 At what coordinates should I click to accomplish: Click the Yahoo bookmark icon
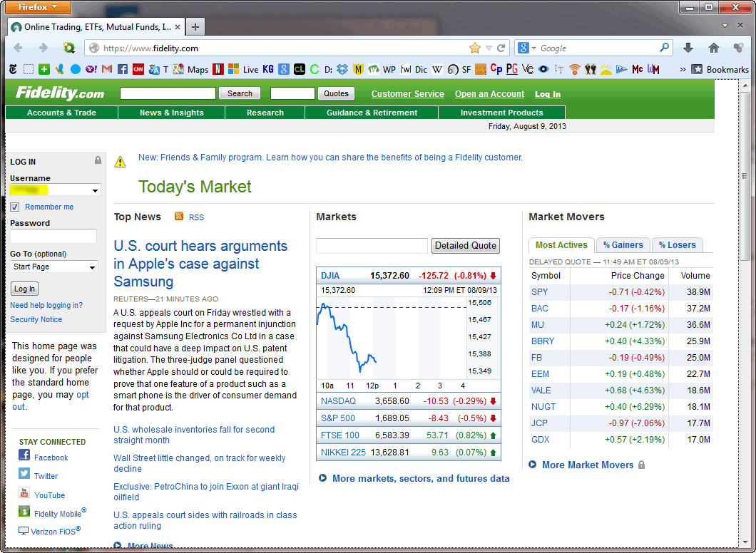pos(91,69)
